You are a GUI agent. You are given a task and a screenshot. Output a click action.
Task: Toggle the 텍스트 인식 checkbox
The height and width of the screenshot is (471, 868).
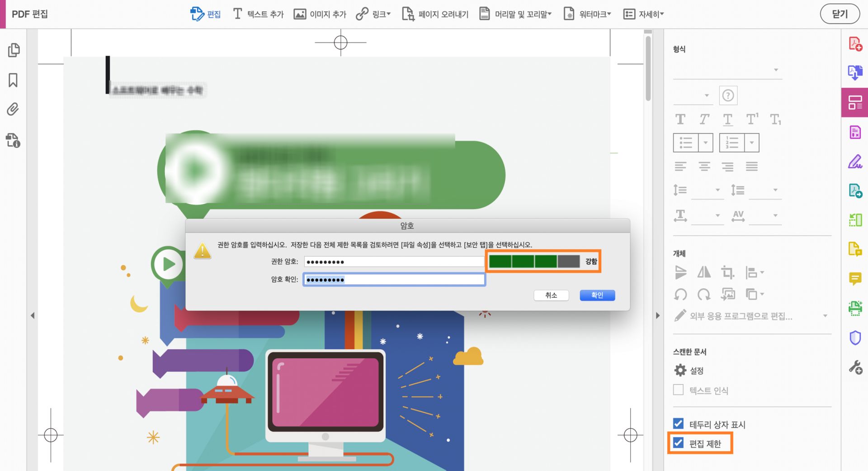pyautogui.click(x=678, y=390)
